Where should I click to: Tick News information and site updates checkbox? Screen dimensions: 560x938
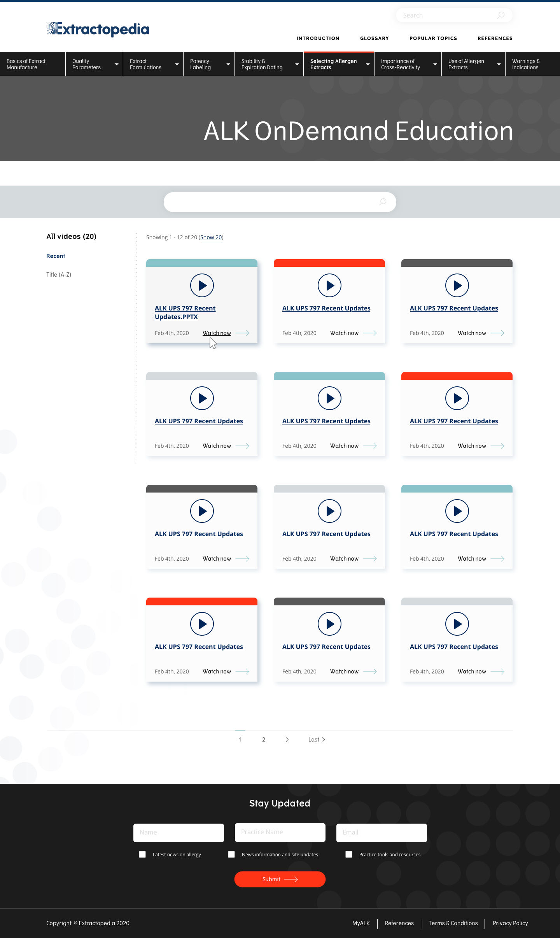coord(231,854)
